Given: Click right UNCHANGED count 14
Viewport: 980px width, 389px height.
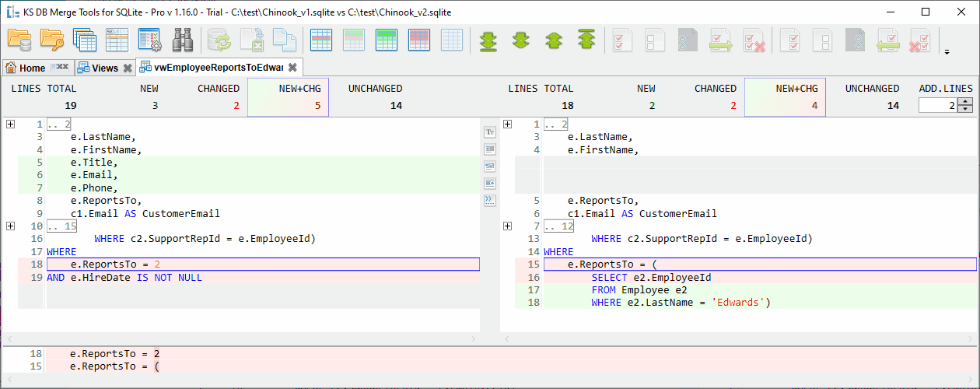Looking at the screenshot, I should pos(893,106).
